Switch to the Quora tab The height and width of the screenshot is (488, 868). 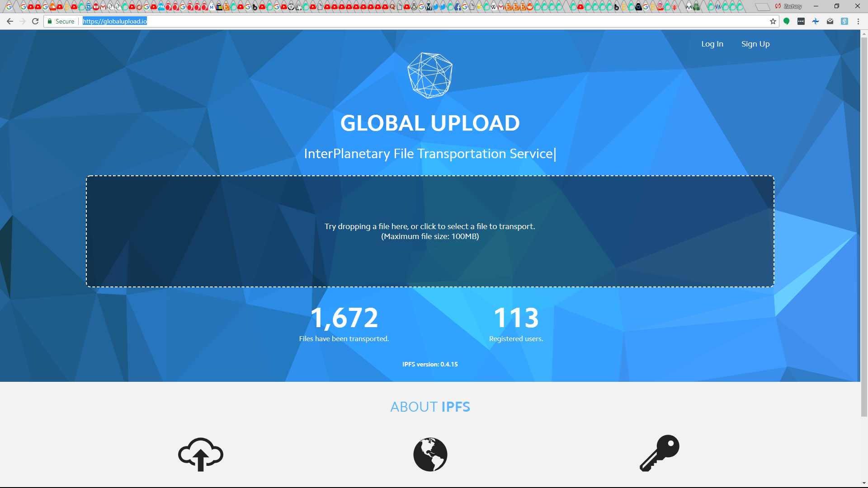(392, 7)
